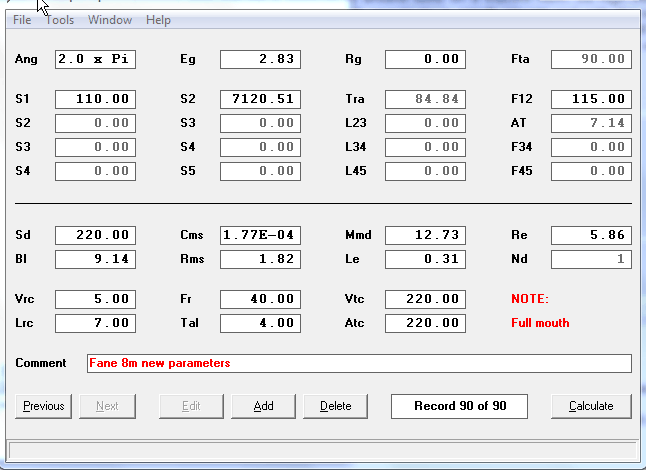Open the Tools menu
The height and width of the screenshot is (470, 646).
(60, 20)
